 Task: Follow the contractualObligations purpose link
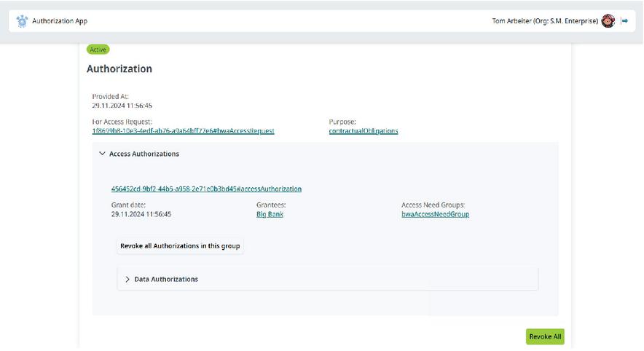point(364,131)
